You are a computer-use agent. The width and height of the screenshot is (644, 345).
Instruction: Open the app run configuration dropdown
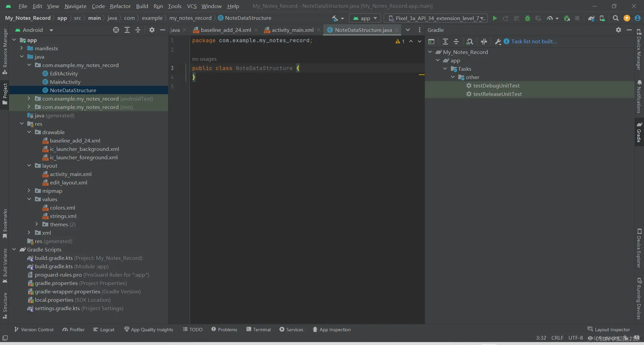tap(365, 18)
